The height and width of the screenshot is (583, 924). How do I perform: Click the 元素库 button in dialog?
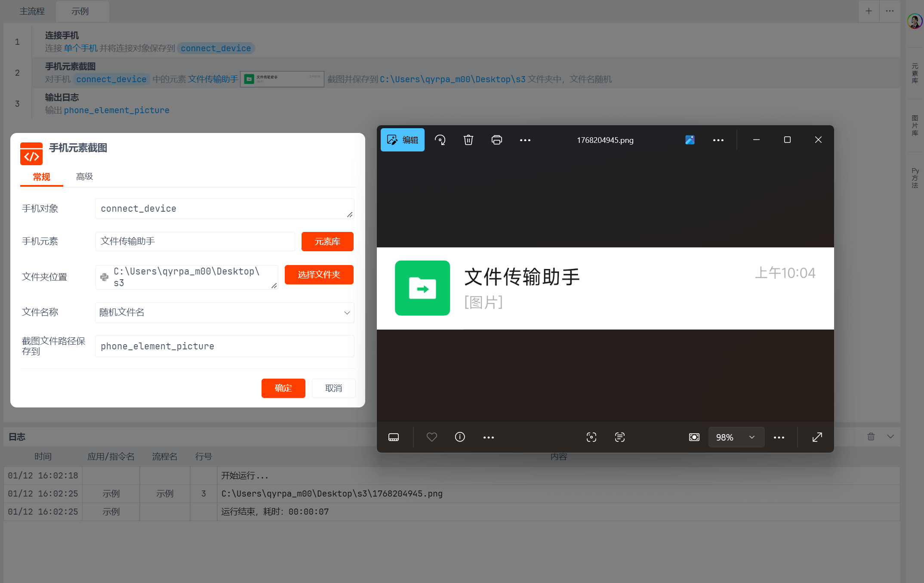coord(327,242)
